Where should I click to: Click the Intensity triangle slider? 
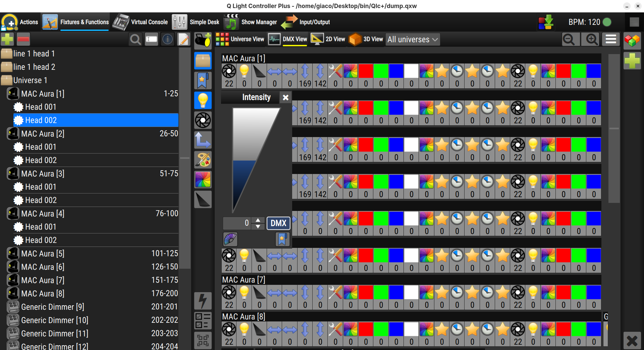coord(256,160)
